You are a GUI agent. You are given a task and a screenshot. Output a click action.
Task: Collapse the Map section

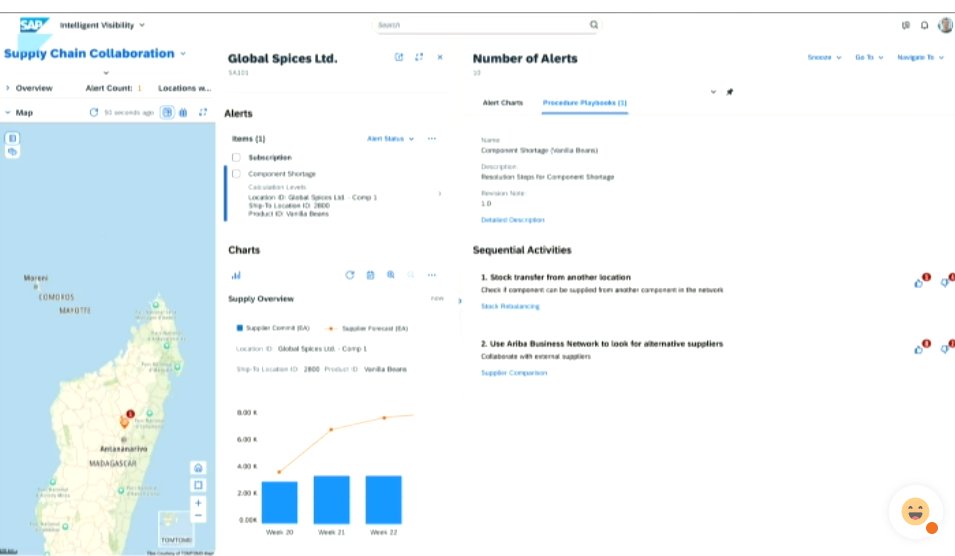[8, 113]
